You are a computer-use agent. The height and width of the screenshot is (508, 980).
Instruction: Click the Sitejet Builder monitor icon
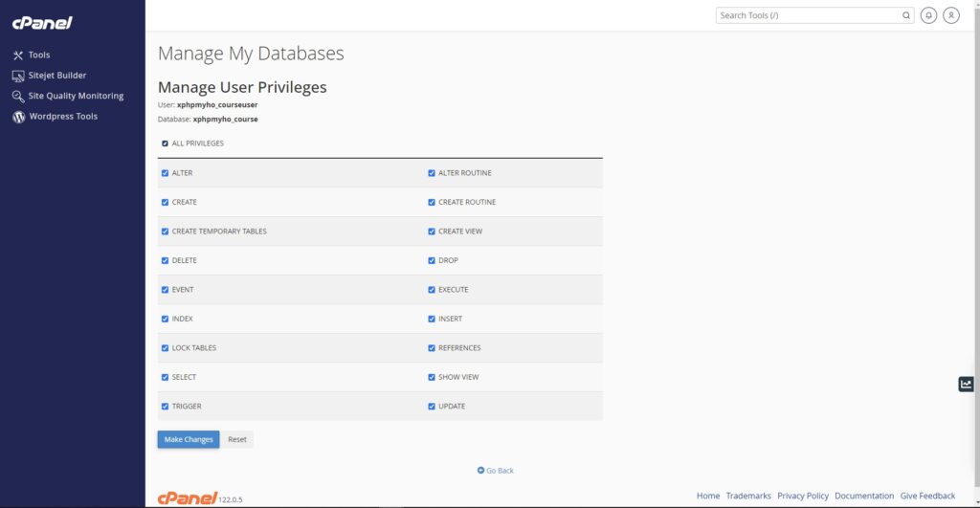(18, 77)
